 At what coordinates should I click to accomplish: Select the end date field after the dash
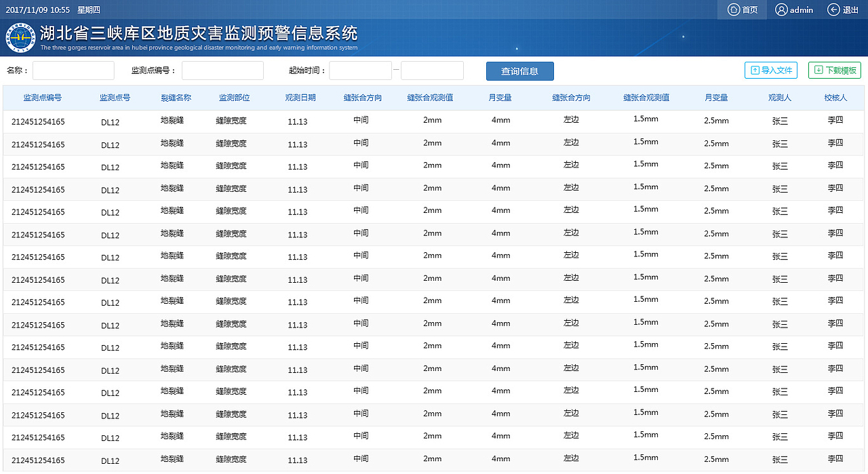(x=433, y=71)
